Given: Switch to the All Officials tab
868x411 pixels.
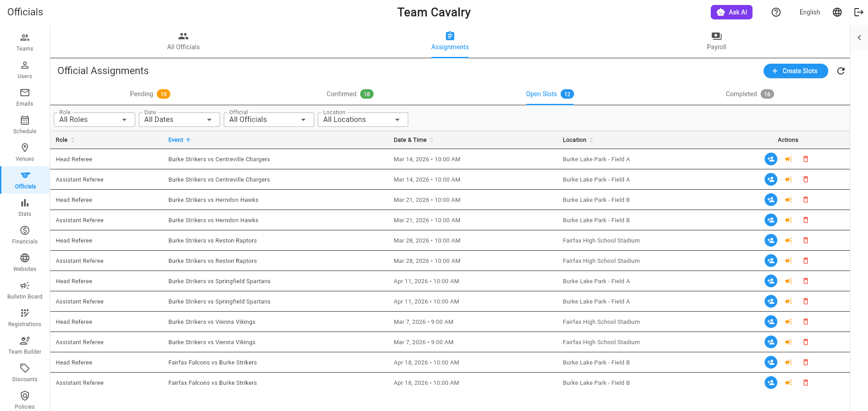Looking at the screenshot, I should click(x=183, y=41).
